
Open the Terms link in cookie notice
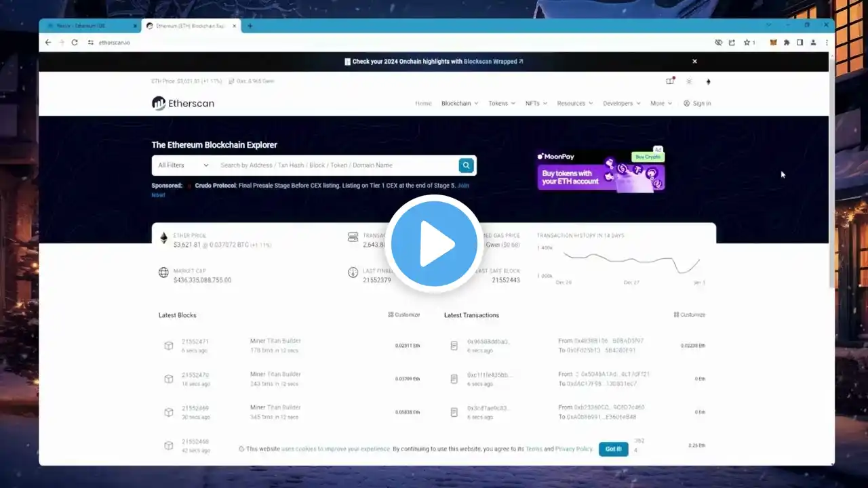point(534,449)
